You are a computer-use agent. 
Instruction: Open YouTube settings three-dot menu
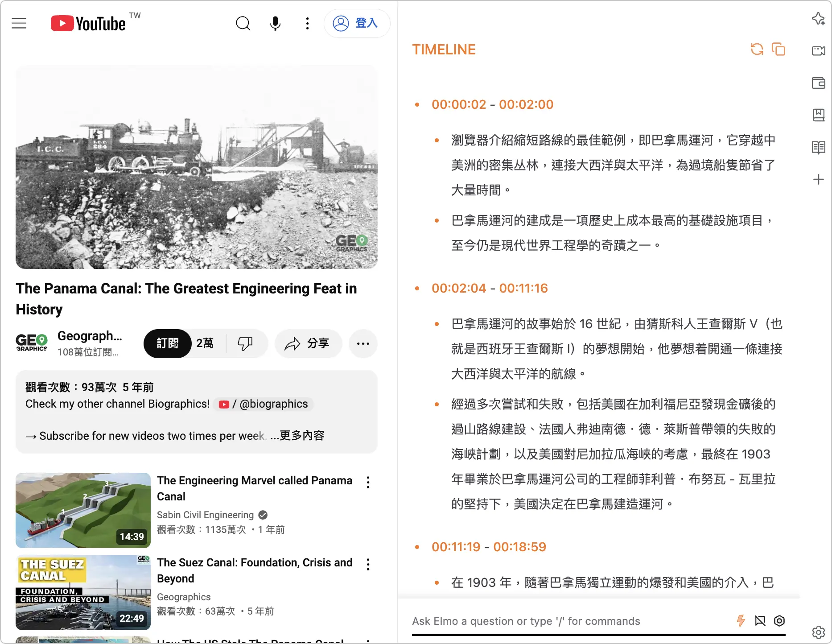pyautogui.click(x=307, y=23)
